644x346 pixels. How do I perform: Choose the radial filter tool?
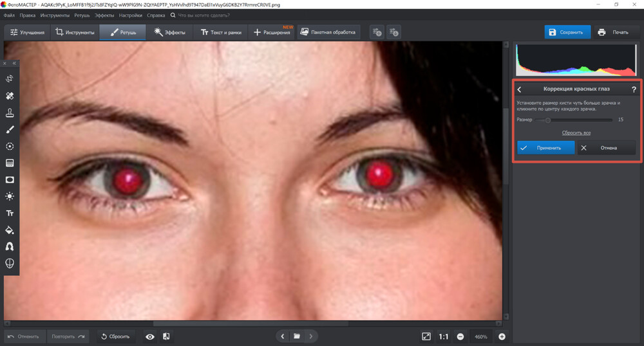10,146
